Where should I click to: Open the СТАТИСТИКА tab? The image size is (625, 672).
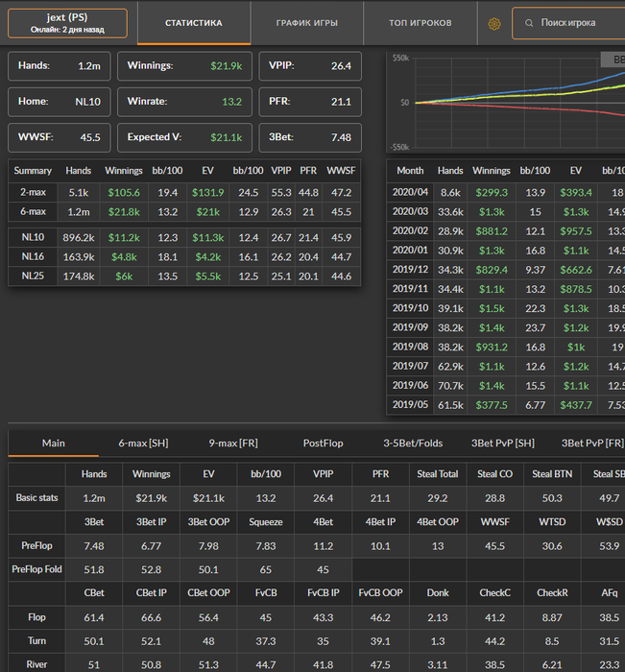(194, 23)
